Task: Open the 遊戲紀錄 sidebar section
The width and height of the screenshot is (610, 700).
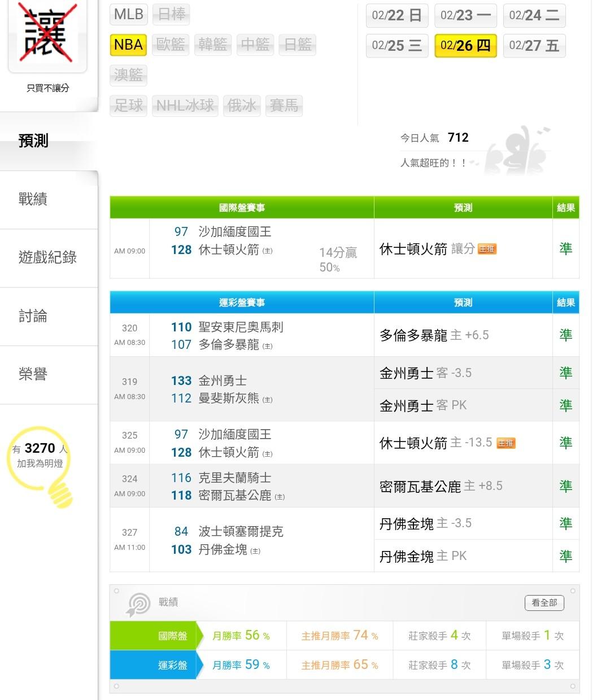Action: [x=49, y=258]
